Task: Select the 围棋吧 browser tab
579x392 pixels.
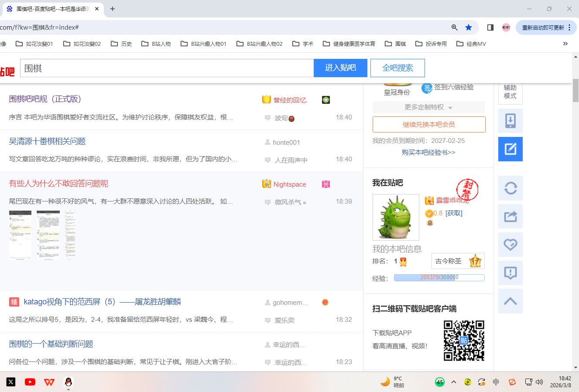Action: tap(51, 9)
